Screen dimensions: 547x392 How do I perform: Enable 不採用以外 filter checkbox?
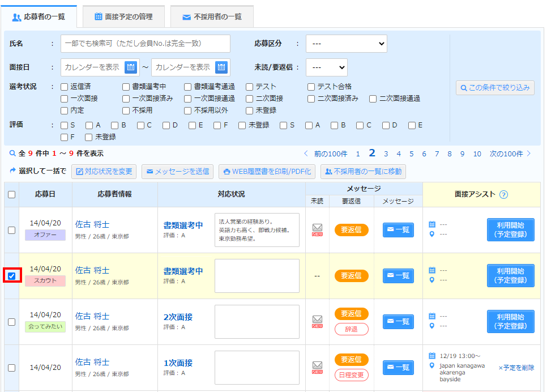point(187,110)
